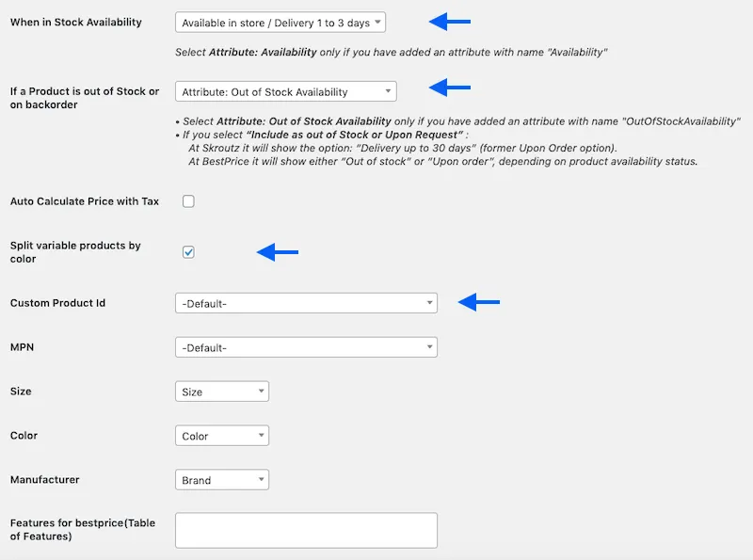Enable Auto Calculate Price with Tax checkbox
753x560 pixels.
(188, 201)
